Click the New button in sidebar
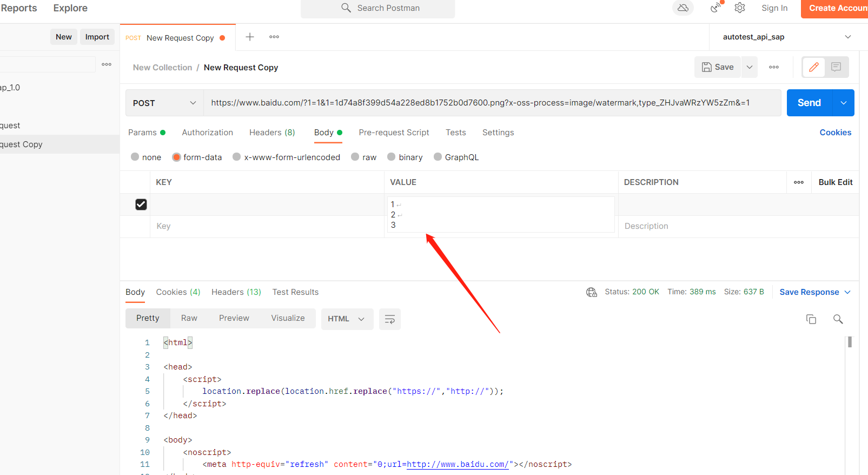Viewport: 868px width, 475px height. (x=64, y=37)
